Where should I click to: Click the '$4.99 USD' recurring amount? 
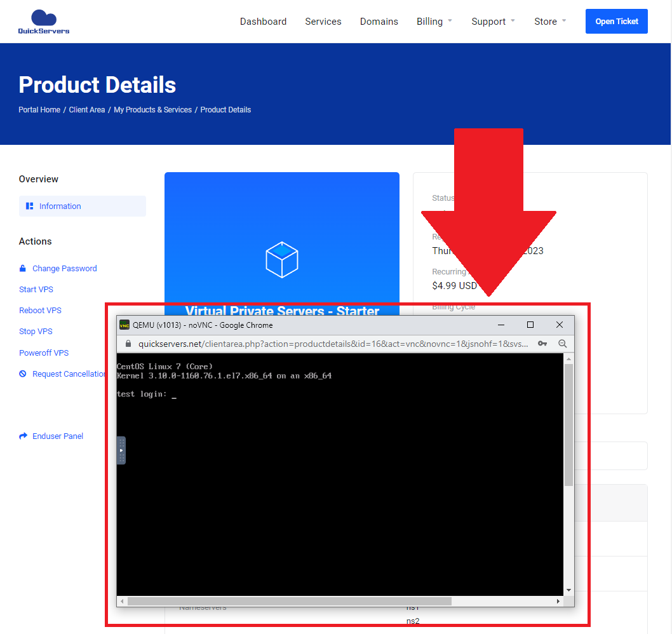tap(454, 285)
